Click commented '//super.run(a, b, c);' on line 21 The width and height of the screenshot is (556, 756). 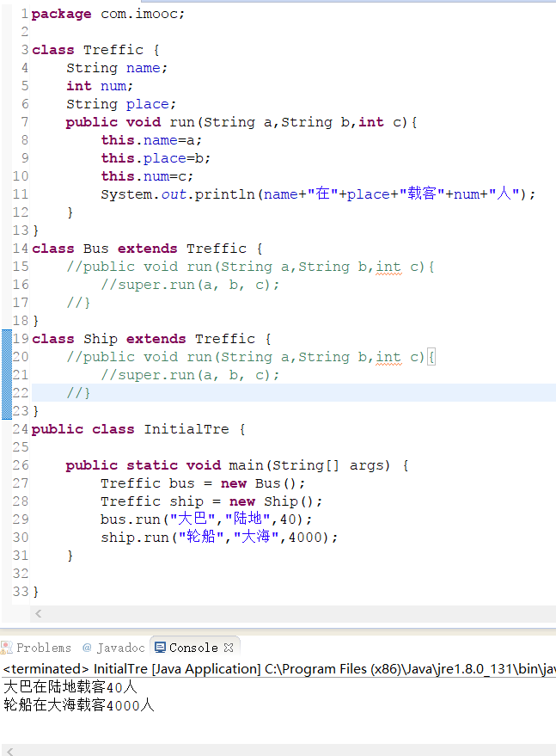point(190,375)
